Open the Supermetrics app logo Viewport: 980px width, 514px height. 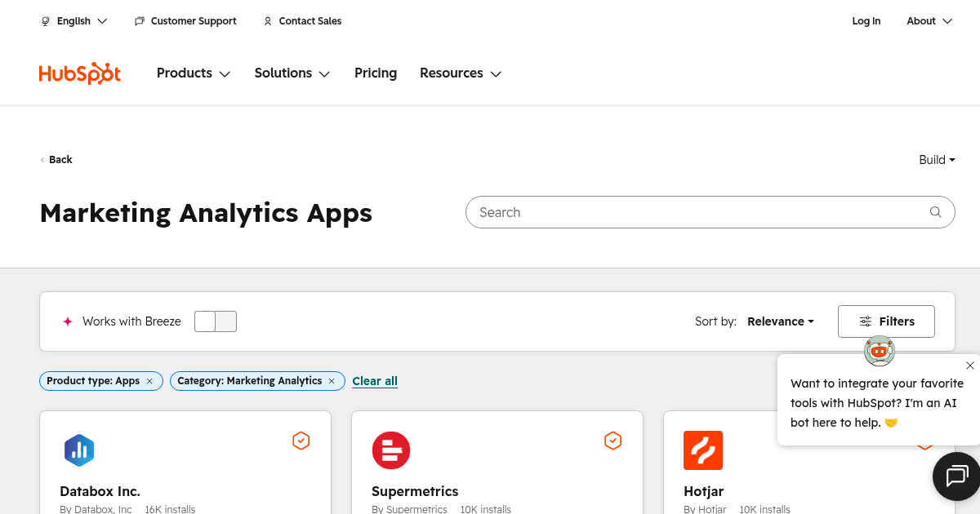point(391,450)
